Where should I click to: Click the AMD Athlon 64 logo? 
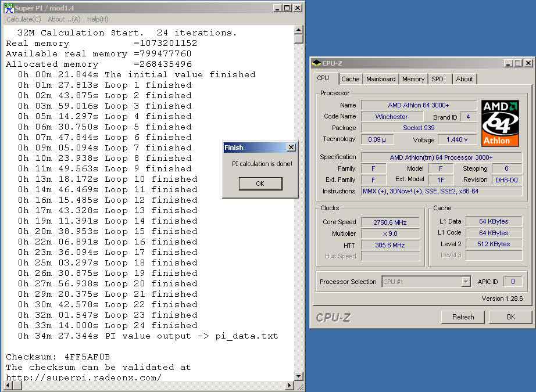click(x=500, y=123)
